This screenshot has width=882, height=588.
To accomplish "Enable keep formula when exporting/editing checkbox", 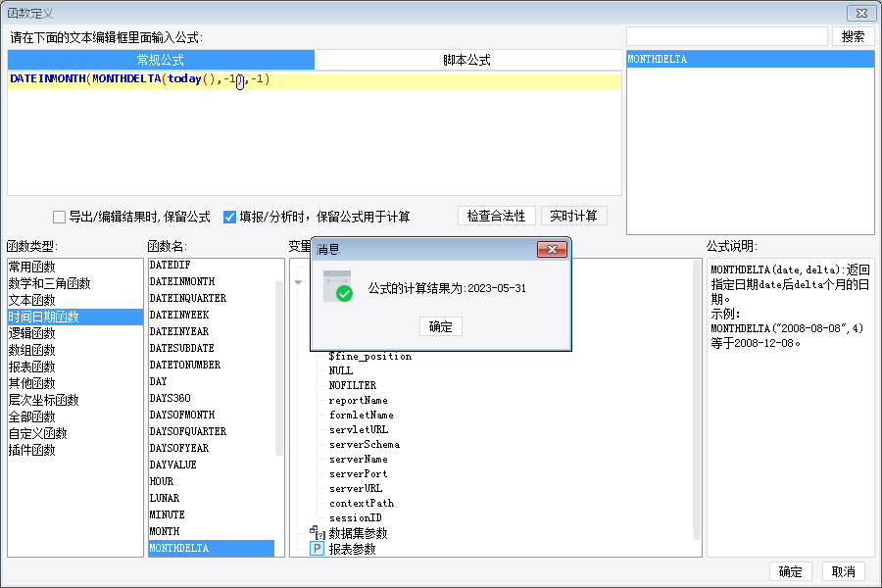I will pos(59,217).
